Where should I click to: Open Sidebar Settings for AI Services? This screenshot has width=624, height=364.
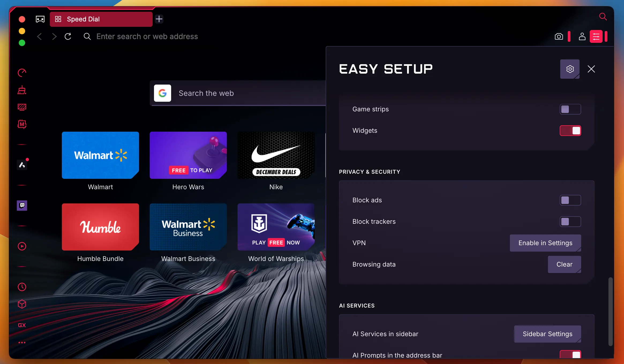(547, 334)
